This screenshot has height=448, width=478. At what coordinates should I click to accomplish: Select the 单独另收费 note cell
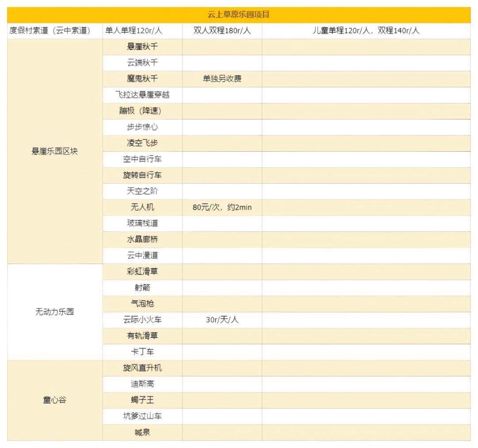point(222,79)
